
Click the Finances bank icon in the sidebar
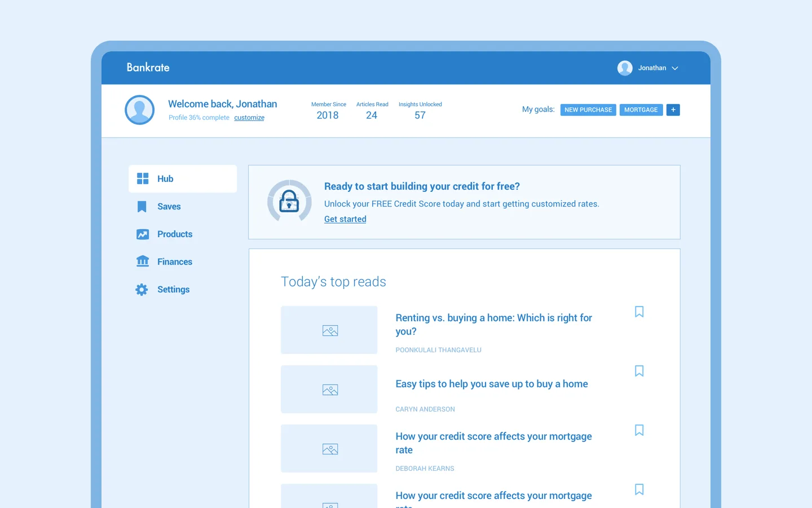point(143,261)
